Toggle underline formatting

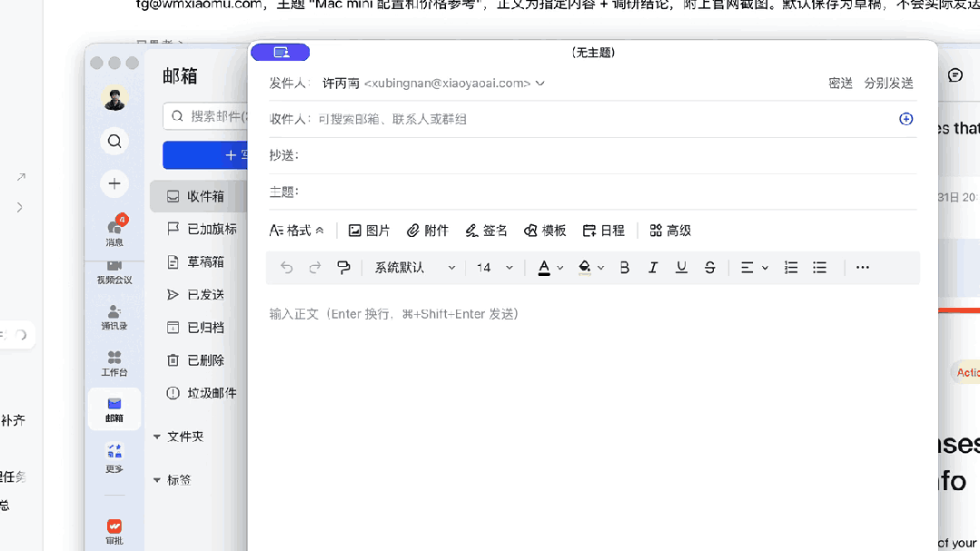(681, 268)
